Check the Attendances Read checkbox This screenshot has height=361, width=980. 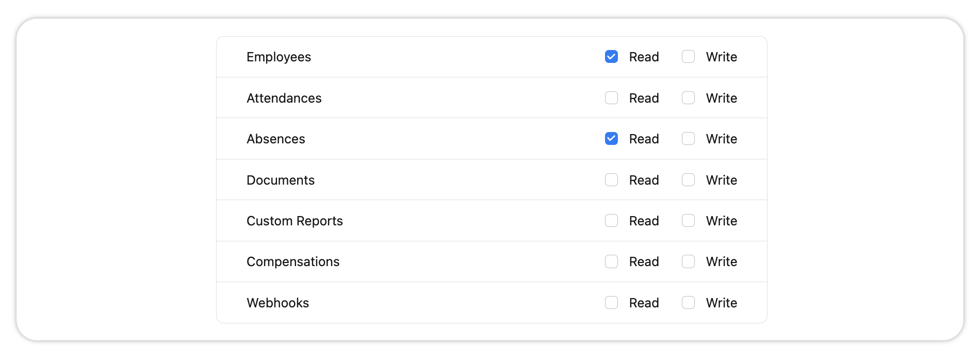point(611,98)
